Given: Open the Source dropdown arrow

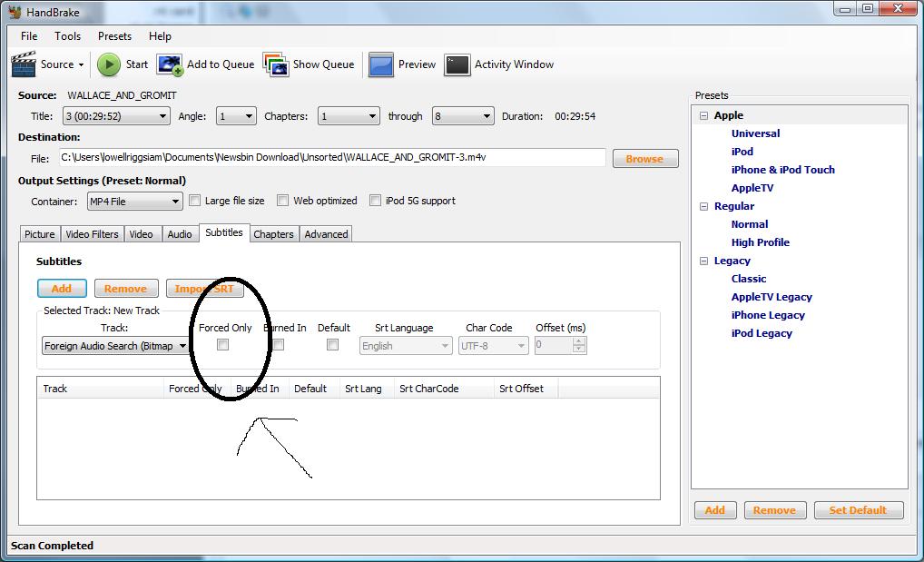Looking at the screenshot, I should click(x=82, y=64).
